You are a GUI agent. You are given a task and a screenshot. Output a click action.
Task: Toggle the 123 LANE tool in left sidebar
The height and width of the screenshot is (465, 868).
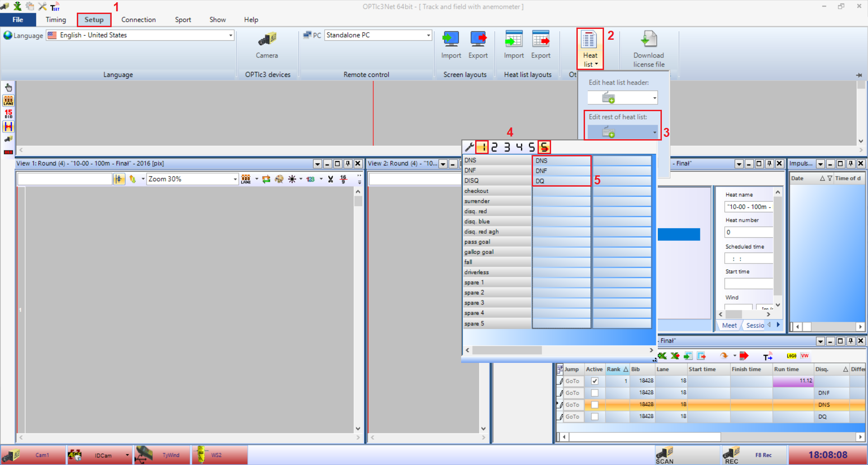click(9, 100)
